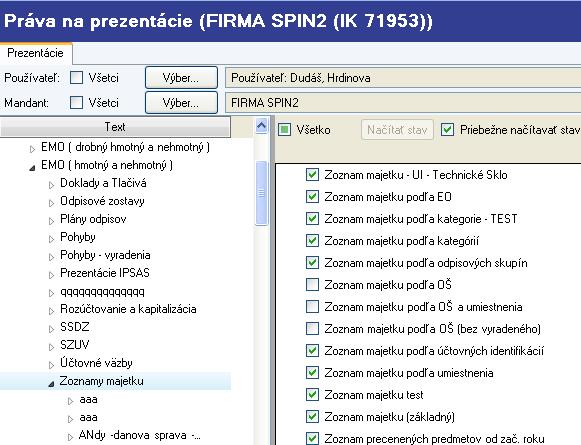Expand the Doklady a Tlačivá node

click(x=52, y=185)
